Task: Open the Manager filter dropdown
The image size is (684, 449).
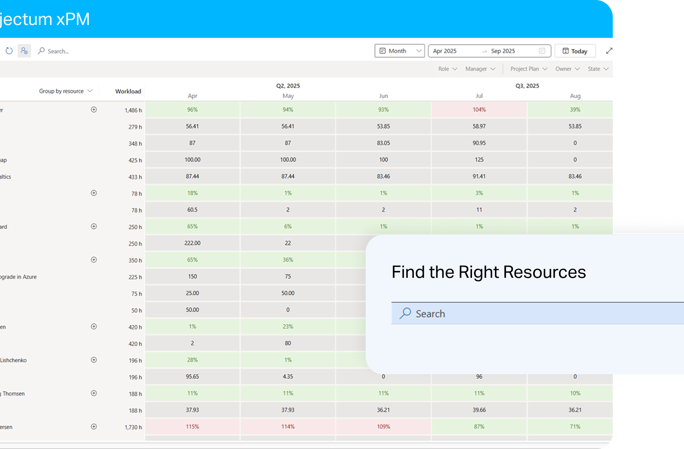Action: point(481,69)
